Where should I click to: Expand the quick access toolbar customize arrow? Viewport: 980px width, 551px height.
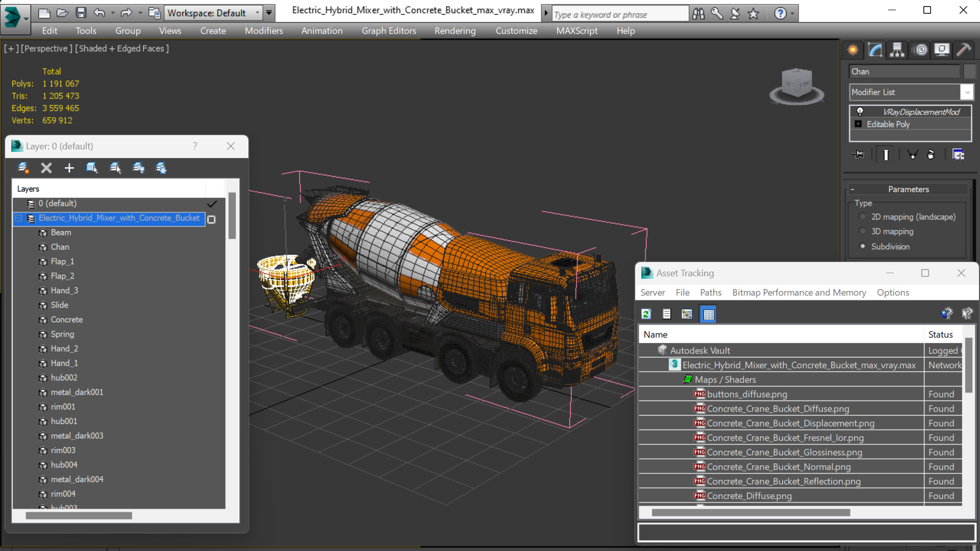tap(269, 13)
